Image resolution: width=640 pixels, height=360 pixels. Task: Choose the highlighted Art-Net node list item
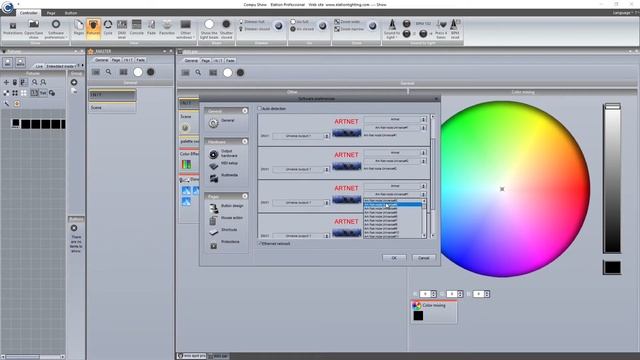[393, 204]
